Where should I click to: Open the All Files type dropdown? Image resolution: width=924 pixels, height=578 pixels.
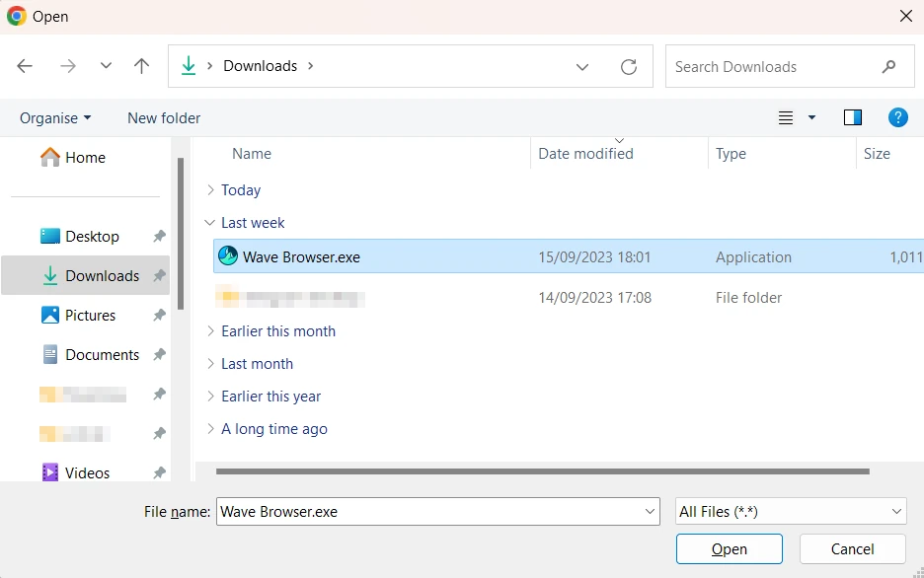click(790, 511)
